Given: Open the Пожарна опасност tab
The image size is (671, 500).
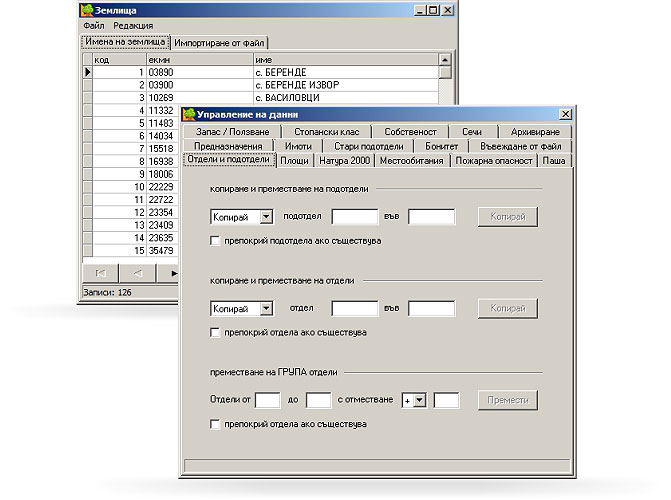Looking at the screenshot, I should [x=493, y=160].
